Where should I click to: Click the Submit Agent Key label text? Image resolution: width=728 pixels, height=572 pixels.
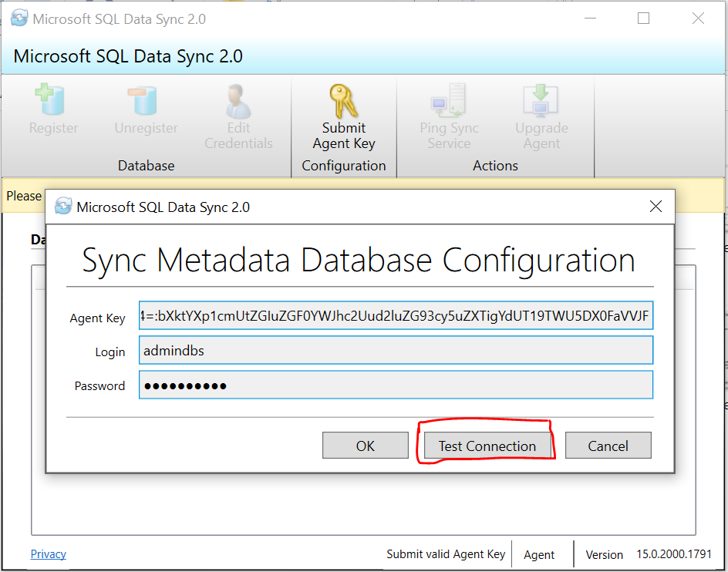click(344, 136)
